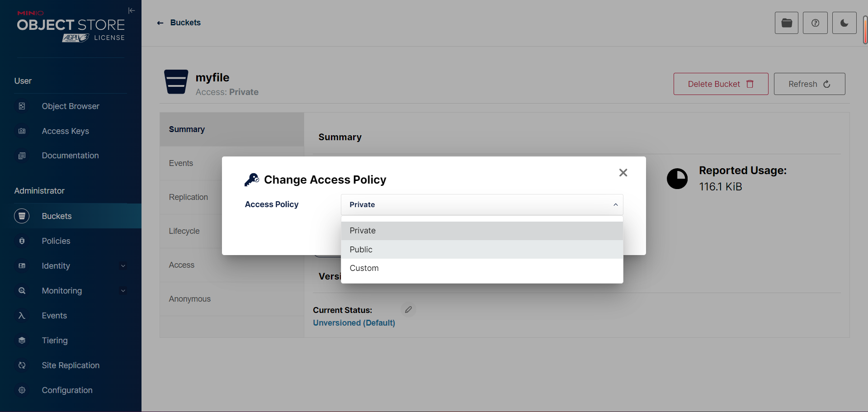Switch to the bucket Events tab
This screenshot has width=868, height=412.
(191, 163)
